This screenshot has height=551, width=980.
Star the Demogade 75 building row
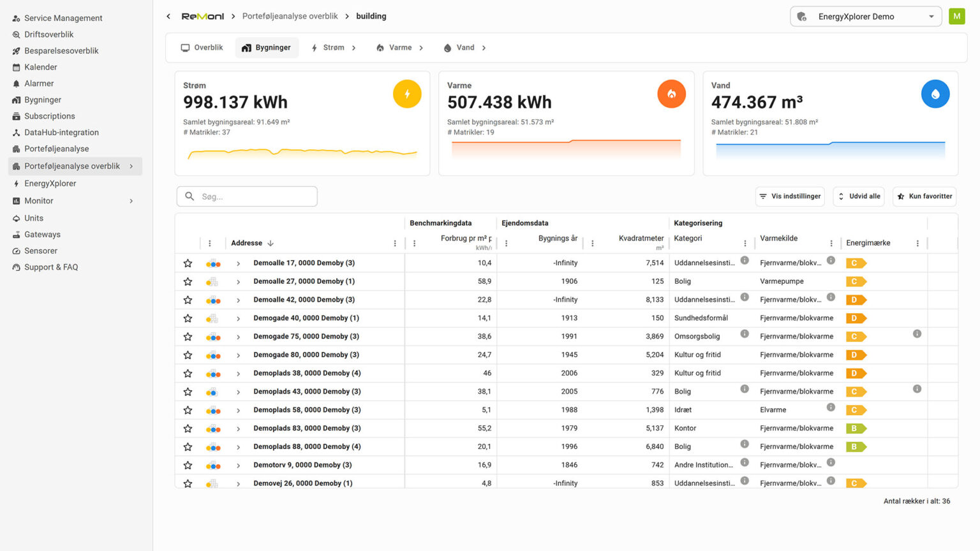pos(188,337)
